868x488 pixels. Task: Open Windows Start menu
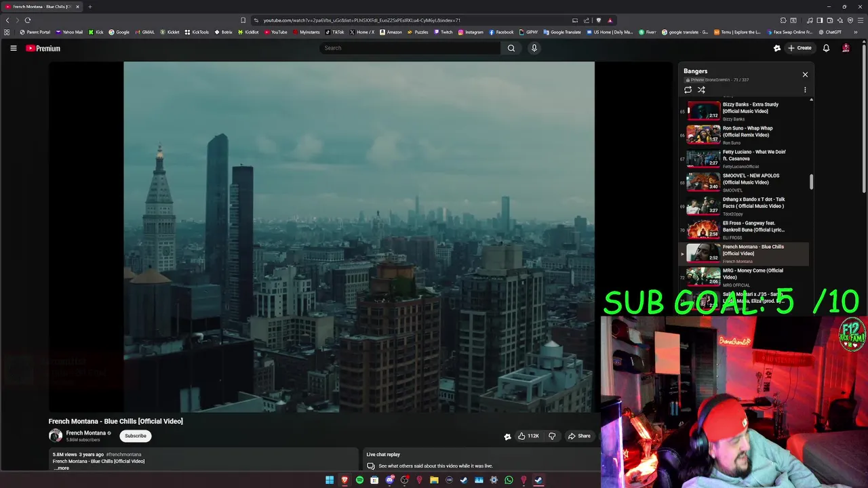pos(330,480)
